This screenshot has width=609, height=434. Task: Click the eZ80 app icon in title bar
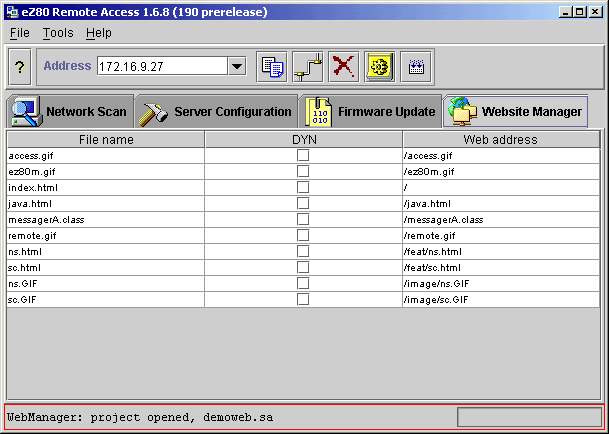tap(12, 12)
